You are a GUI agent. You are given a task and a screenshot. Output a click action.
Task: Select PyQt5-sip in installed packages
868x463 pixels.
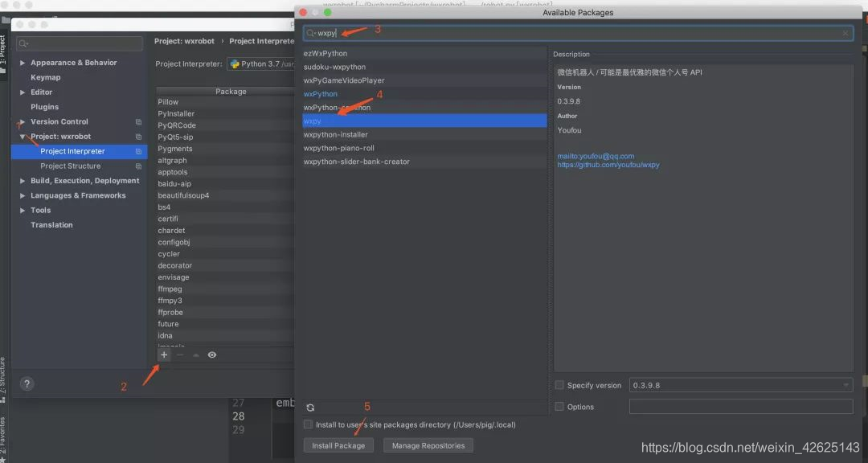pyautogui.click(x=225, y=137)
